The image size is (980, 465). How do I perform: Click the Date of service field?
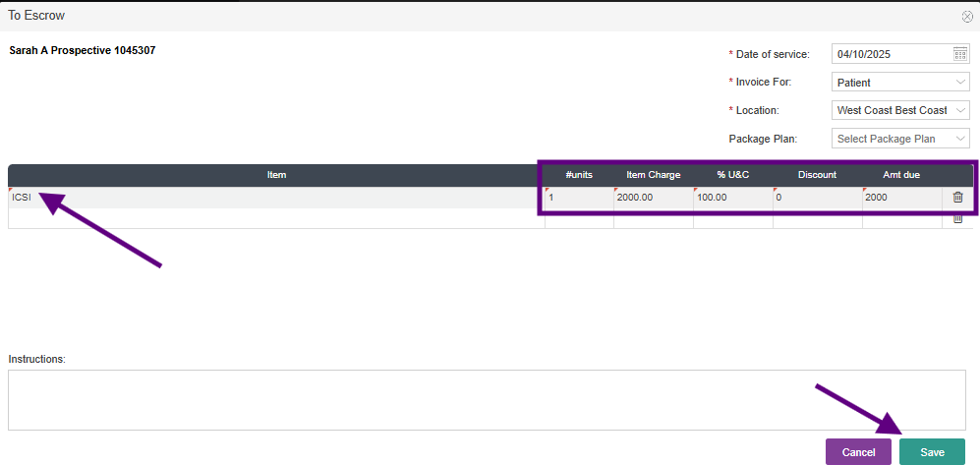pyautogui.click(x=891, y=54)
